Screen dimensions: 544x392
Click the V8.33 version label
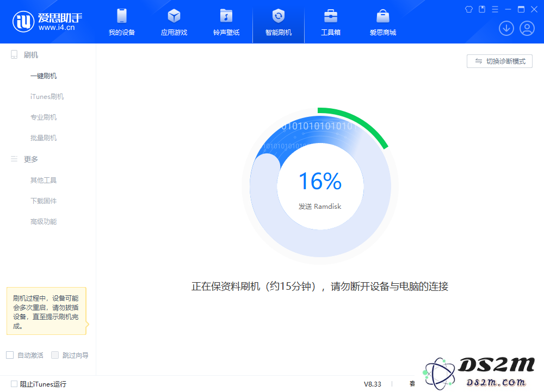tap(372, 384)
